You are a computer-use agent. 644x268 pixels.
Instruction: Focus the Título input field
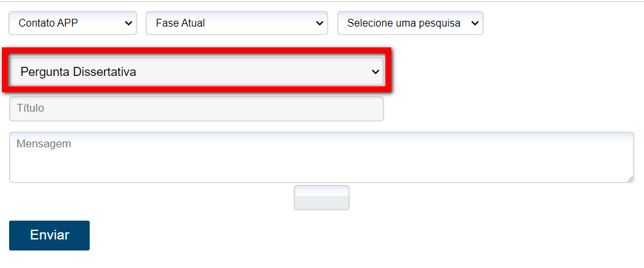pyautogui.click(x=196, y=109)
